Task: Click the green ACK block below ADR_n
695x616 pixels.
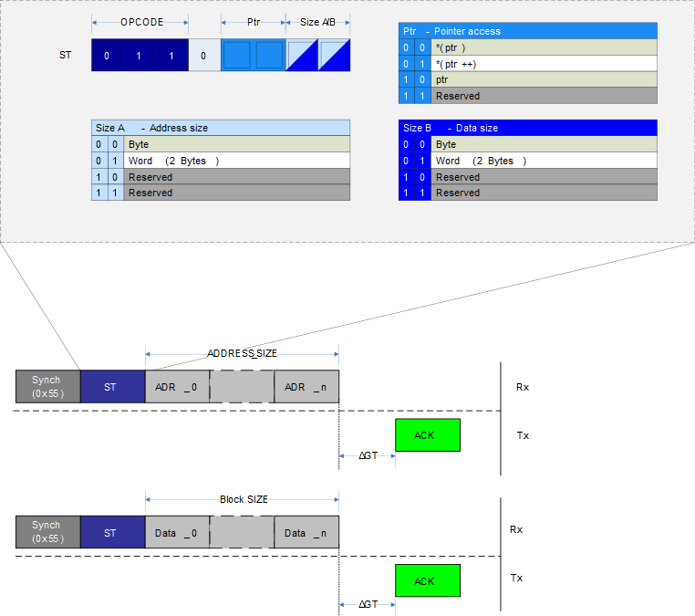Action: click(427, 435)
